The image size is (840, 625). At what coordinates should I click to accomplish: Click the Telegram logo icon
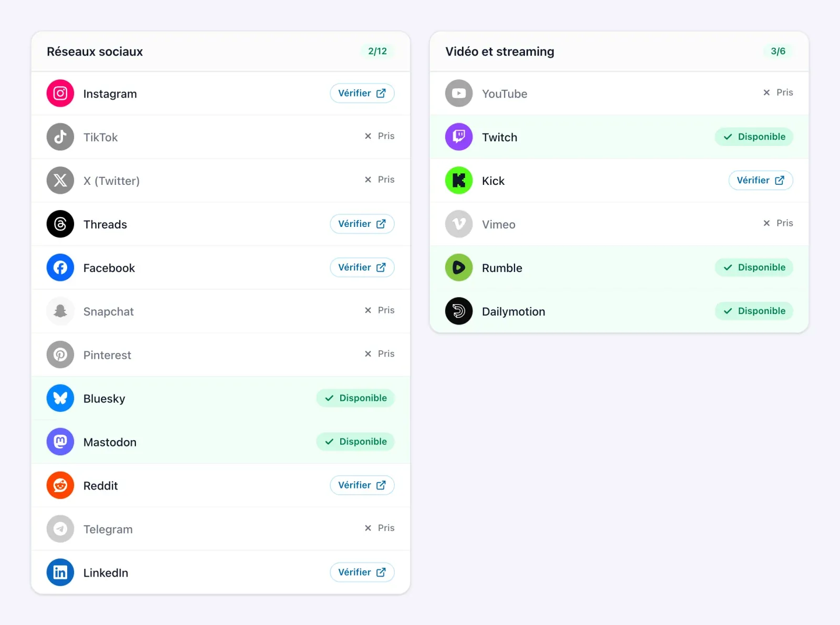[x=60, y=529]
